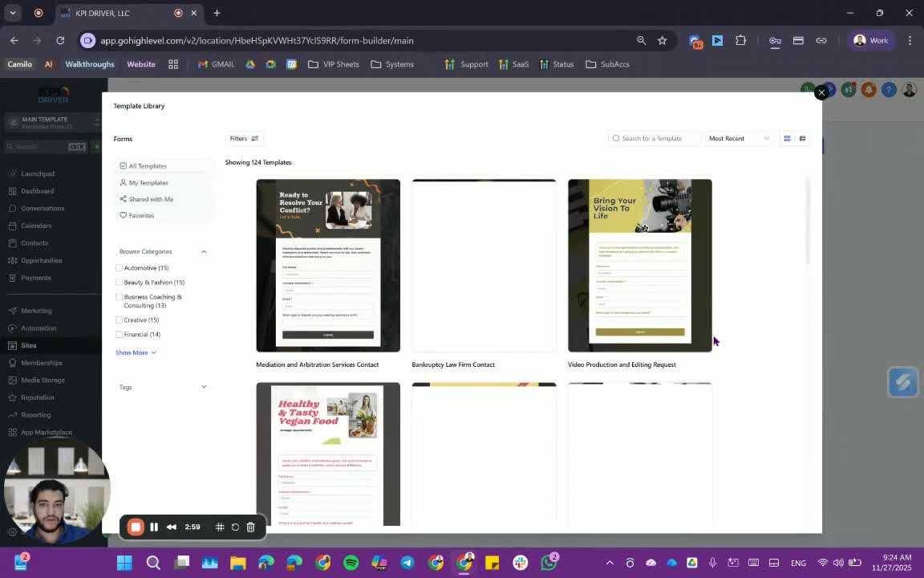Screen dimensions: 924x578
Task: Open the tab search dropdown arrow
Action: (12, 13)
